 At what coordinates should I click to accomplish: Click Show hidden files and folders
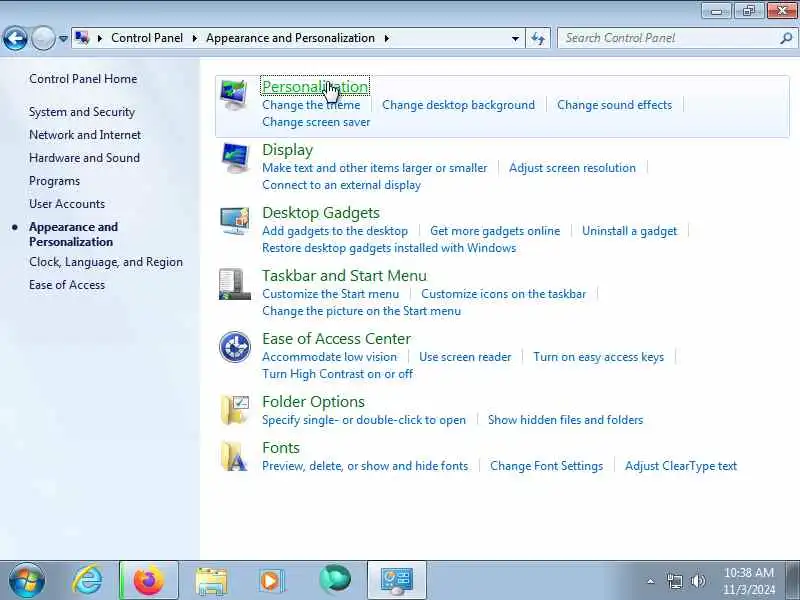pos(565,420)
